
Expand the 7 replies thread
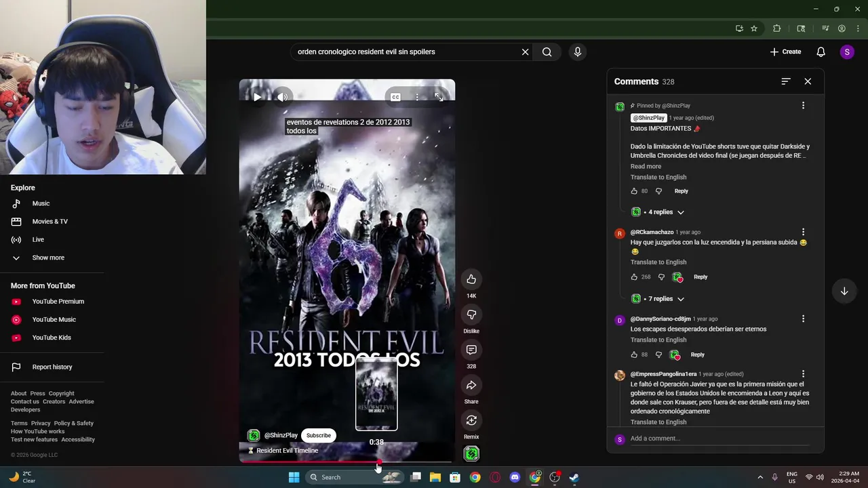pyautogui.click(x=658, y=299)
